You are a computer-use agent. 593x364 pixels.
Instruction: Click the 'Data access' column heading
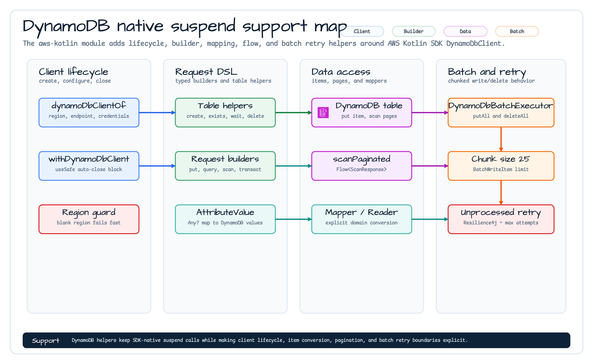341,72
